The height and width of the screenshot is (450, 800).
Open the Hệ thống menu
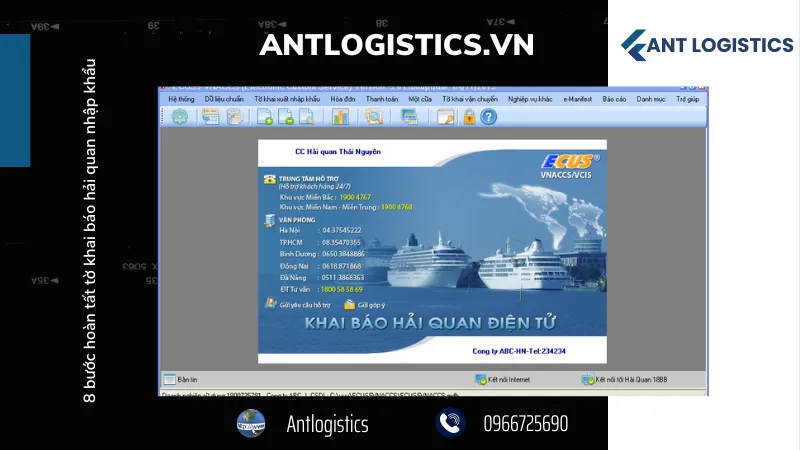tap(181, 99)
